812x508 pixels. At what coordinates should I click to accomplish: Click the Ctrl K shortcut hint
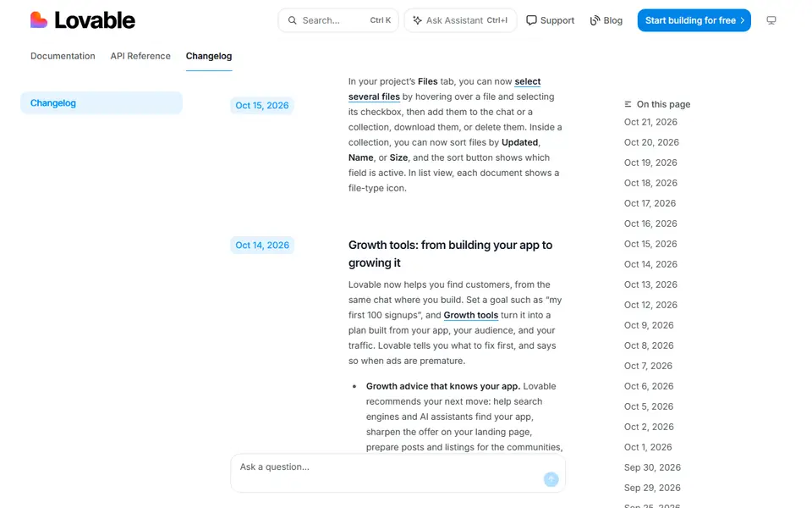(x=380, y=20)
